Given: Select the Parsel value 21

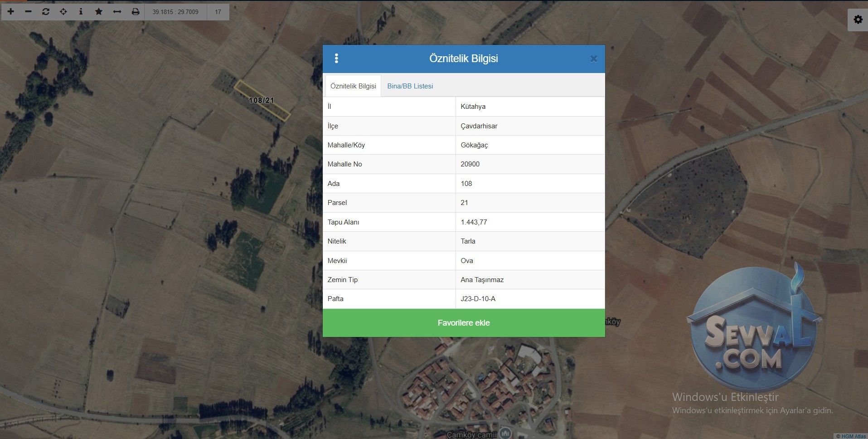Looking at the screenshot, I should (x=530, y=203).
